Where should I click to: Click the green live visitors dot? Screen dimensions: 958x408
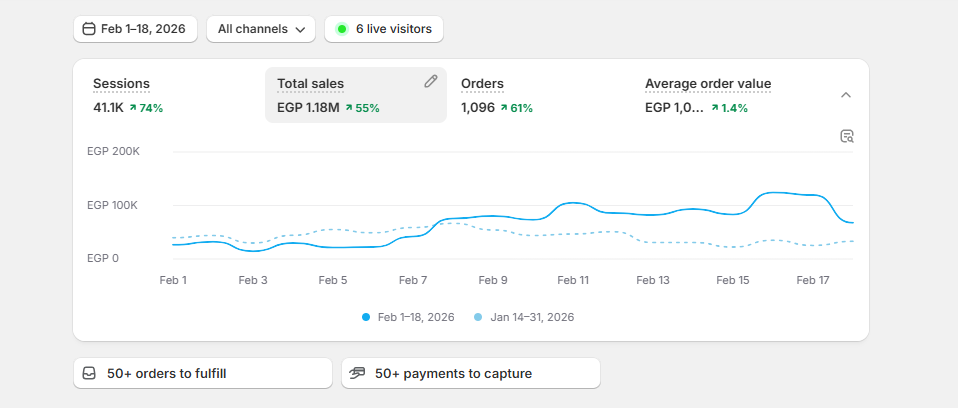coord(342,29)
